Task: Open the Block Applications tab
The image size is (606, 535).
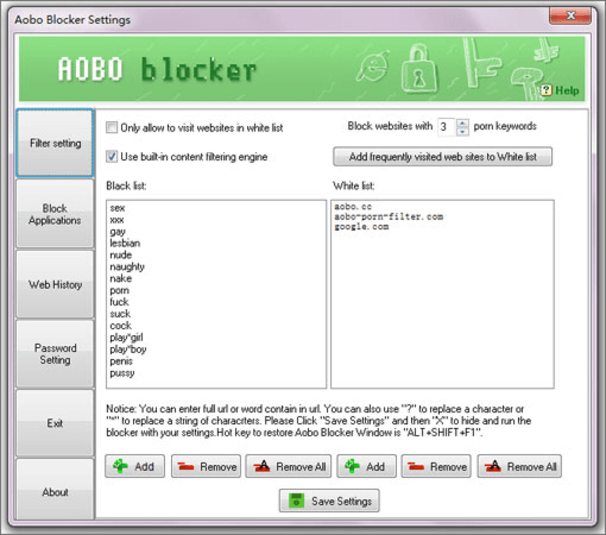Action: click(x=55, y=214)
